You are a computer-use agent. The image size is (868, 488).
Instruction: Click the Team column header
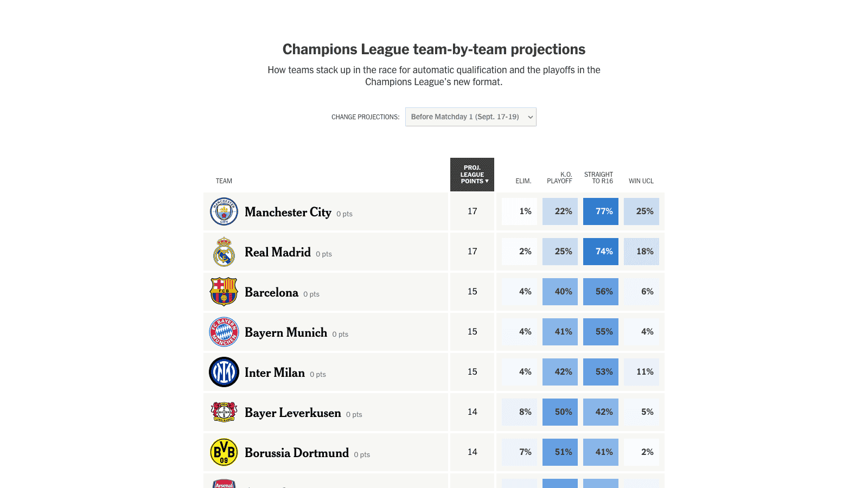[224, 181]
